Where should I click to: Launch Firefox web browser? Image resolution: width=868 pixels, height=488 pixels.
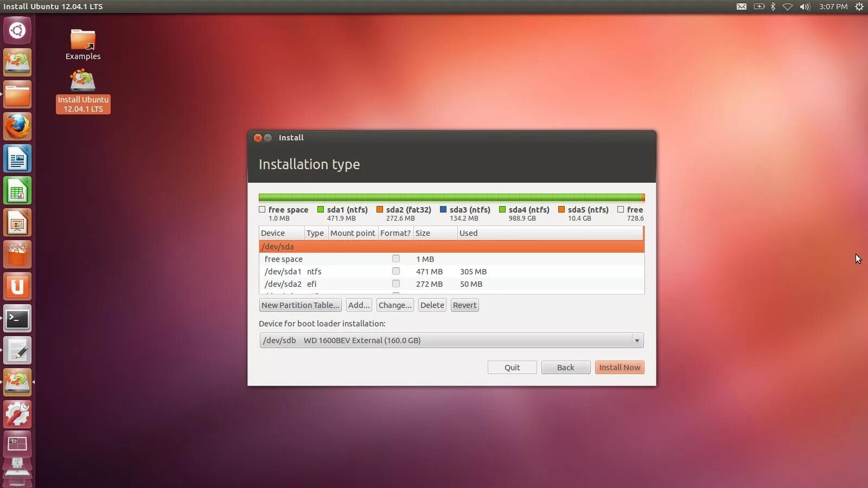click(x=17, y=126)
